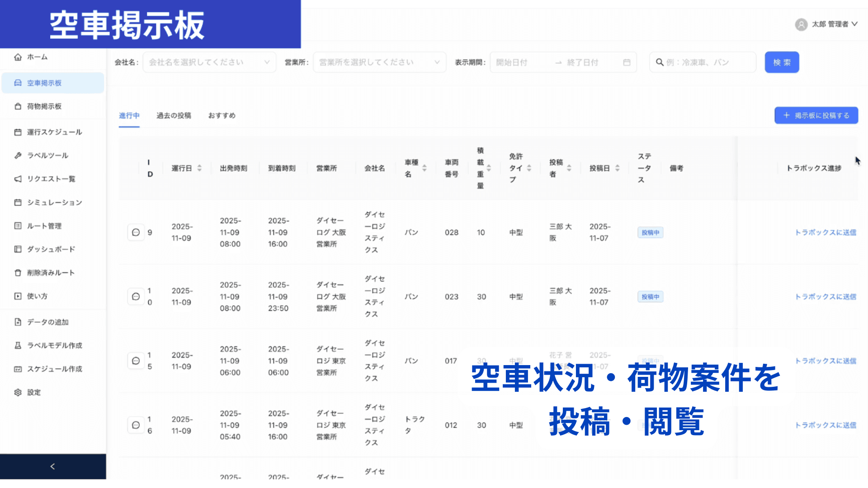This screenshot has height=488, width=868.
Task: Click the magnifier icon in search box
Action: [x=660, y=62]
